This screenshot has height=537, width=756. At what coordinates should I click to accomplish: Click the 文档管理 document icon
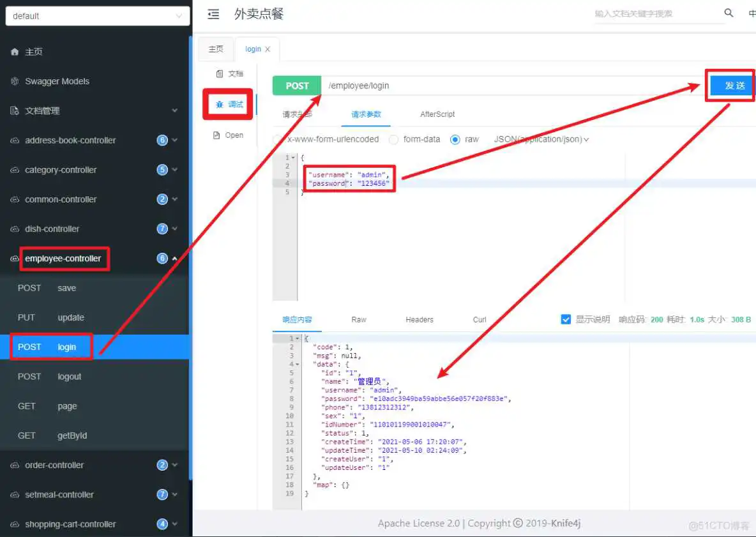click(15, 110)
